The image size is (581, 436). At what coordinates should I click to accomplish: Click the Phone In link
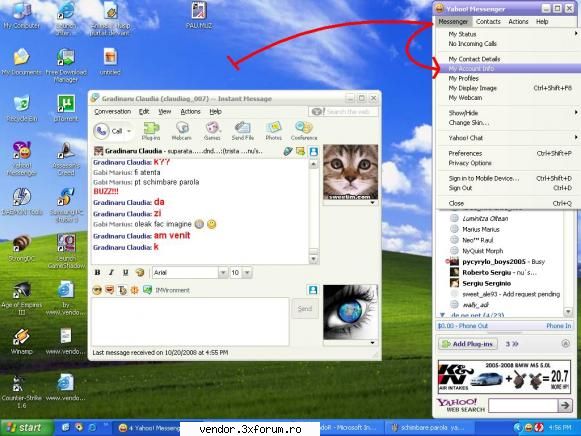[558, 326]
